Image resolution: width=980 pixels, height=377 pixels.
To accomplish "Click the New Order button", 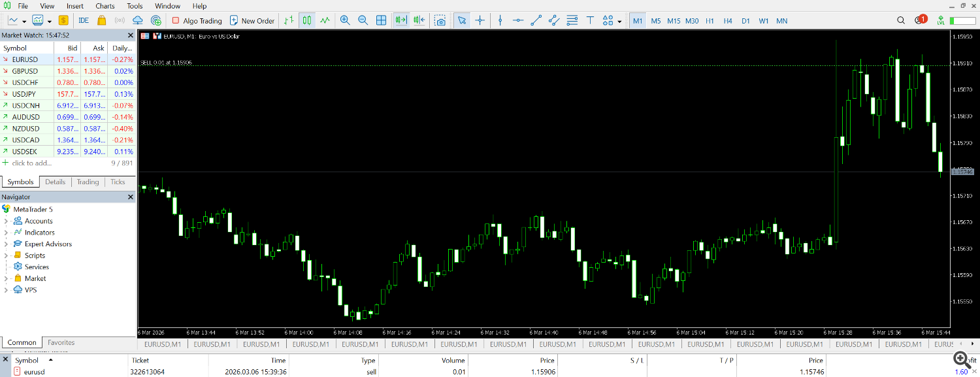I will (252, 20).
